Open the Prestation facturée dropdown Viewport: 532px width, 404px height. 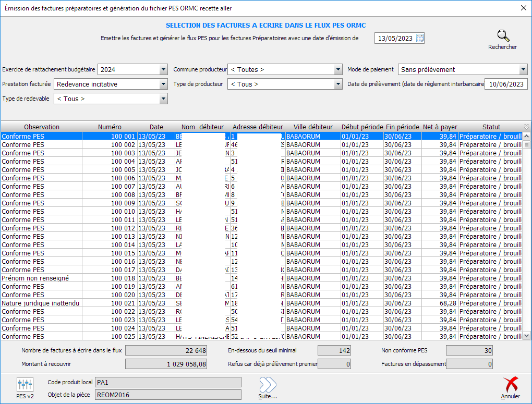163,84
